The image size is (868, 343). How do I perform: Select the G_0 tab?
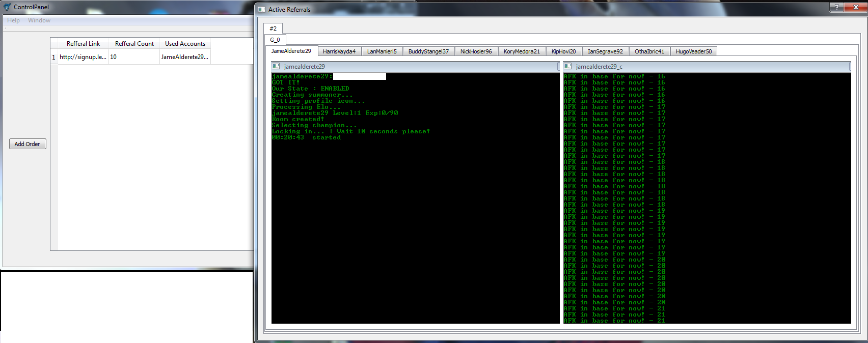[x=275, y=40]
